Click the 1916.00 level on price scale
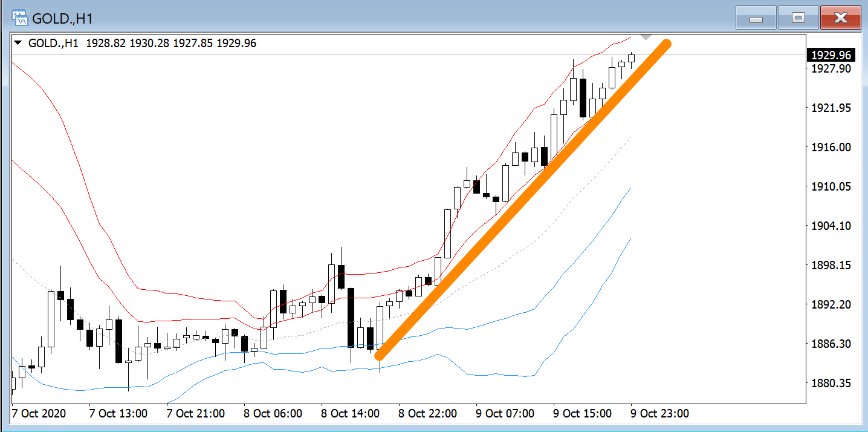This screenshot has width=868, height=432. pyautogui.click(x=831, y=147)
